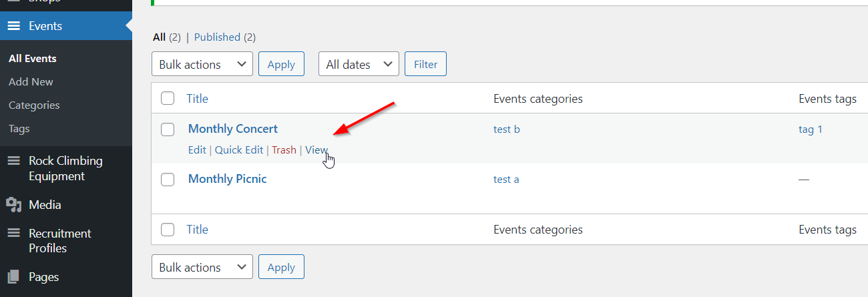Open the bottom Bulk actions dropdown
This screenshot has height=297, width=868.
tap(202, 268)
